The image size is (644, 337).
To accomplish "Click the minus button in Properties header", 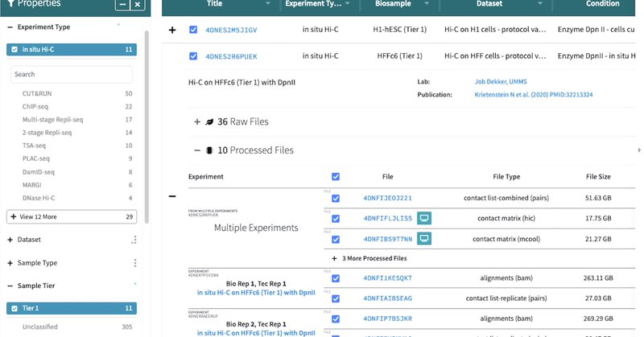I will (x=122, y=5).
